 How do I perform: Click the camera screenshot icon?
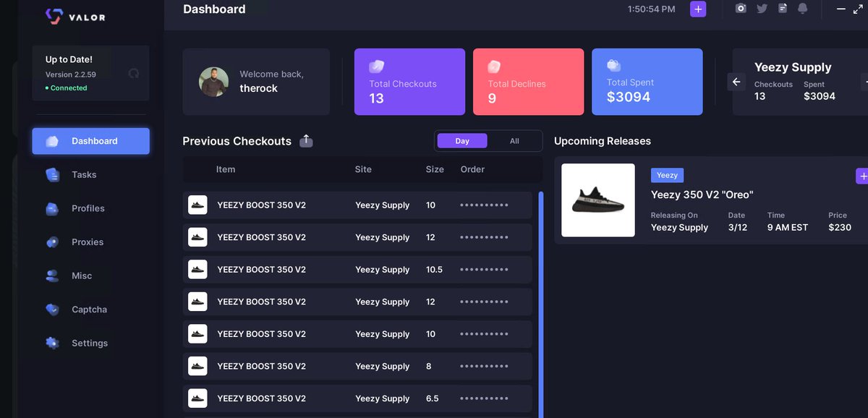pyautogui.click(x=741, y=9)
